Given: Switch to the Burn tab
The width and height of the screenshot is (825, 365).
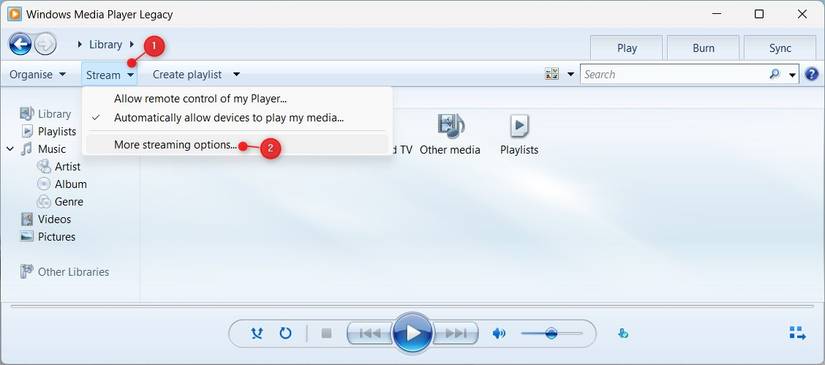Looking at the screenshot, I should tap(703, 48).
